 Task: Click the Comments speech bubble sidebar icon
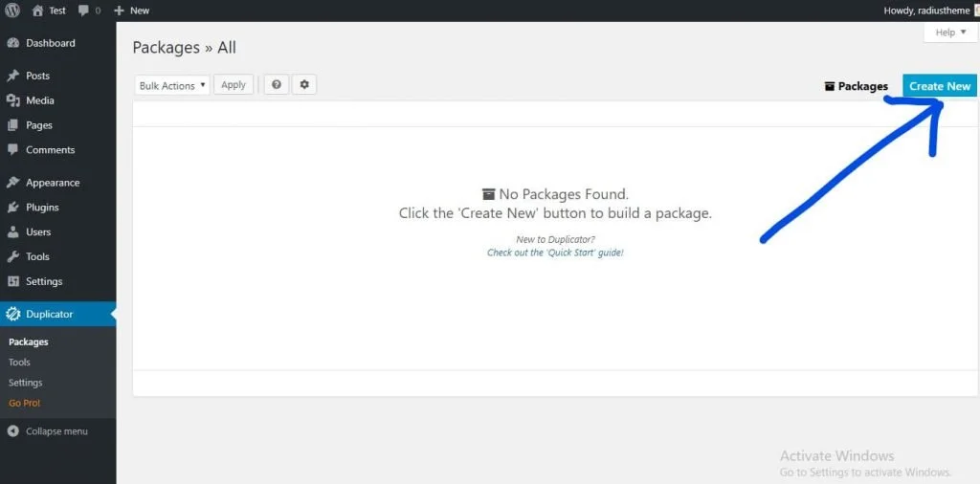[x=12, y=150]
